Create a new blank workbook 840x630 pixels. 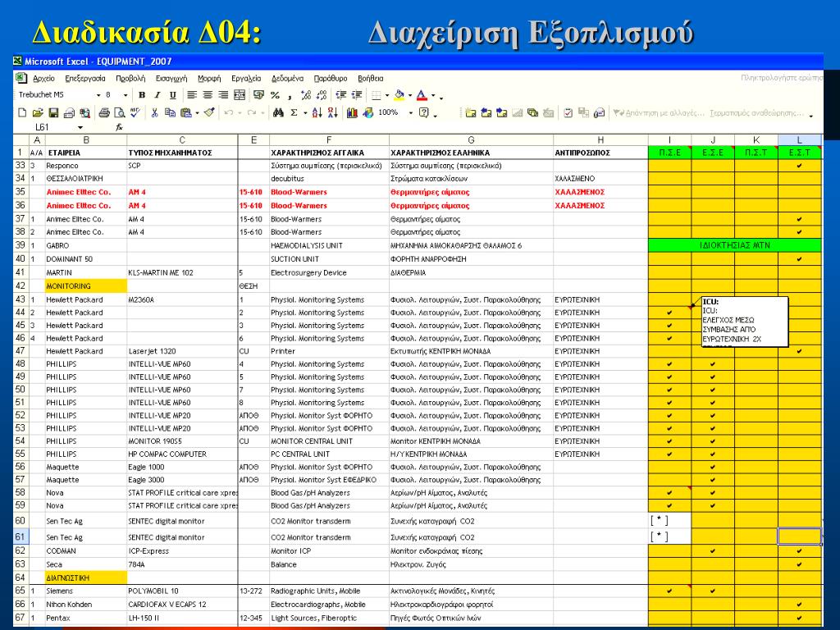(22, 112)
